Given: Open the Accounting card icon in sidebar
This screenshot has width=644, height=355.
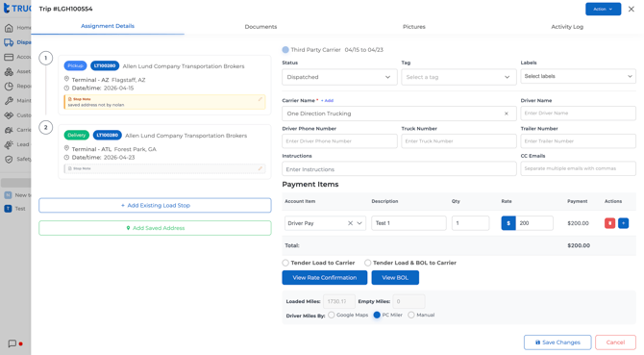Looking at the screenshot, I should coord(9,57).
